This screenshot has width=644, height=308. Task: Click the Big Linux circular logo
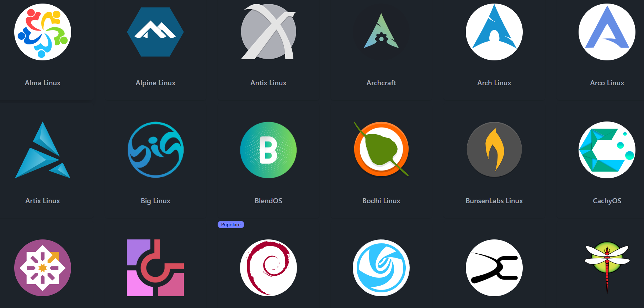[x=155, y=150]
